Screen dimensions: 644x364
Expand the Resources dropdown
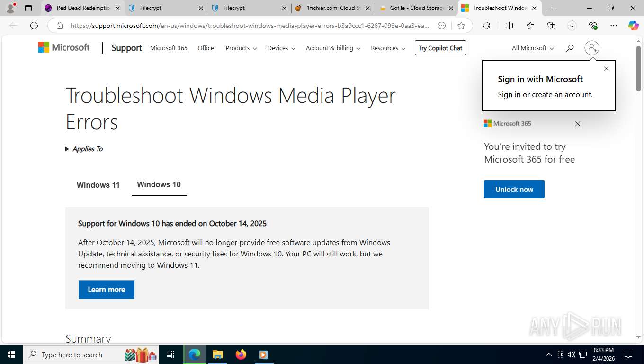[x=388, y=48]
